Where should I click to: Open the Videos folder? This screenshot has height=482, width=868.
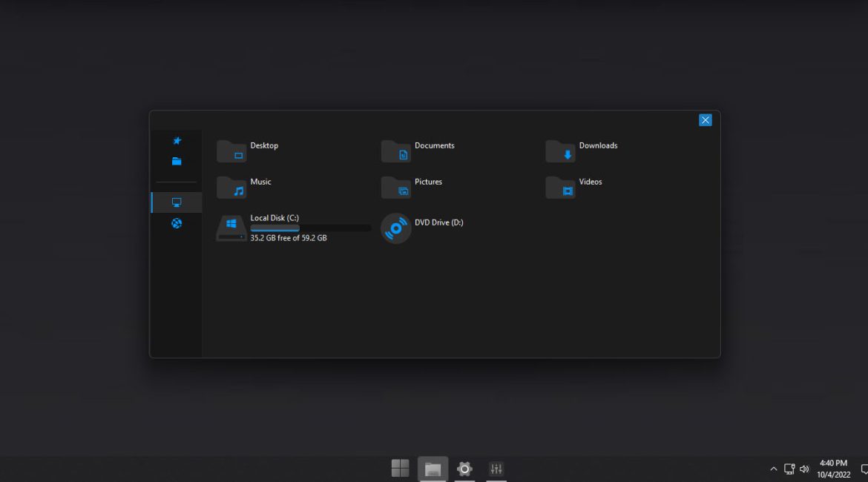[x=575, y=187]
